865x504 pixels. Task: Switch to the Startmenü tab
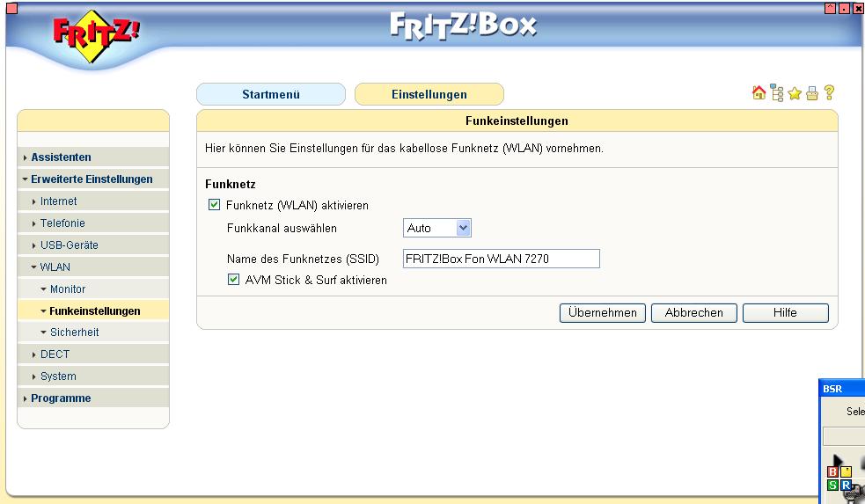[x=271, y=94]
